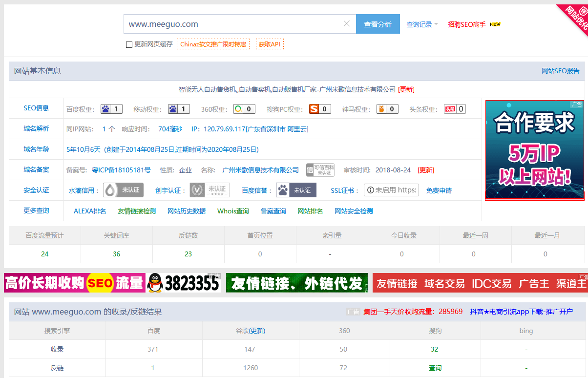Open the 网站安全检测 tool
588x378 pixels.
354,211
